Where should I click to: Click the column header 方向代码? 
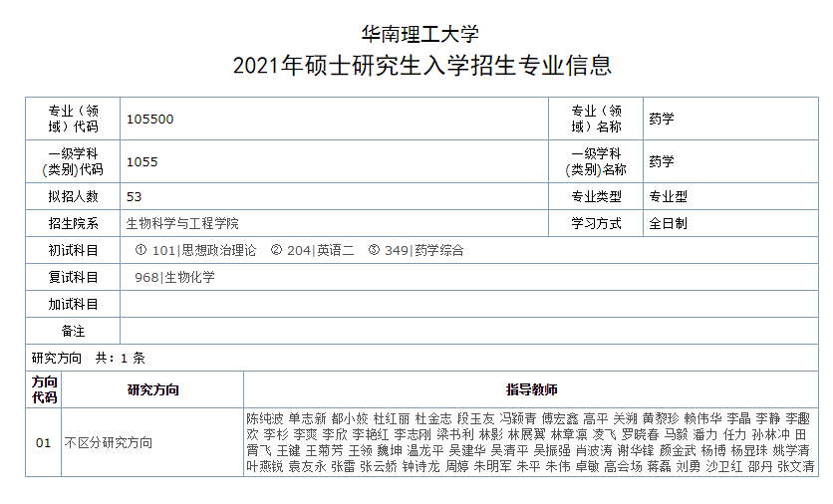pos(44,389)
